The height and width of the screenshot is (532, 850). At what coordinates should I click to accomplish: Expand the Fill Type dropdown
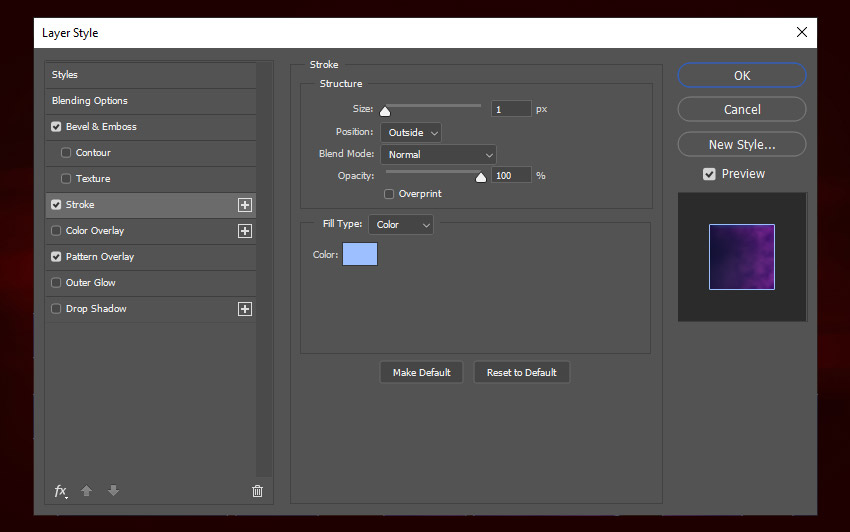[401, 225]
